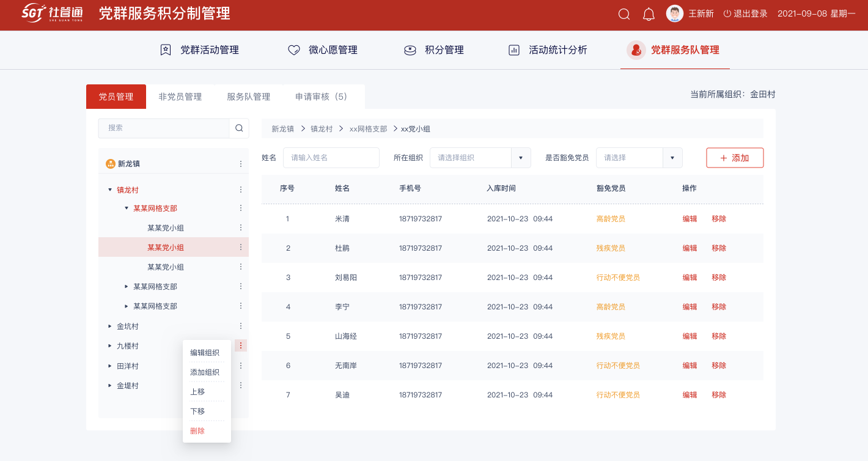The height and width of the screenshot is (461, 868).
Task: Expand the 田洋村 tree node
Action: (110, 366)
